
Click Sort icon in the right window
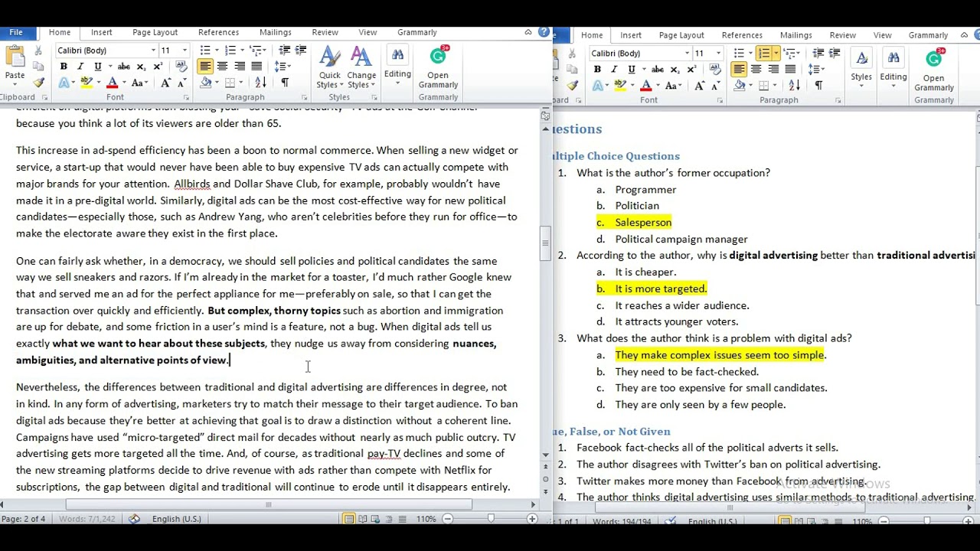click(x=795, y=86)
